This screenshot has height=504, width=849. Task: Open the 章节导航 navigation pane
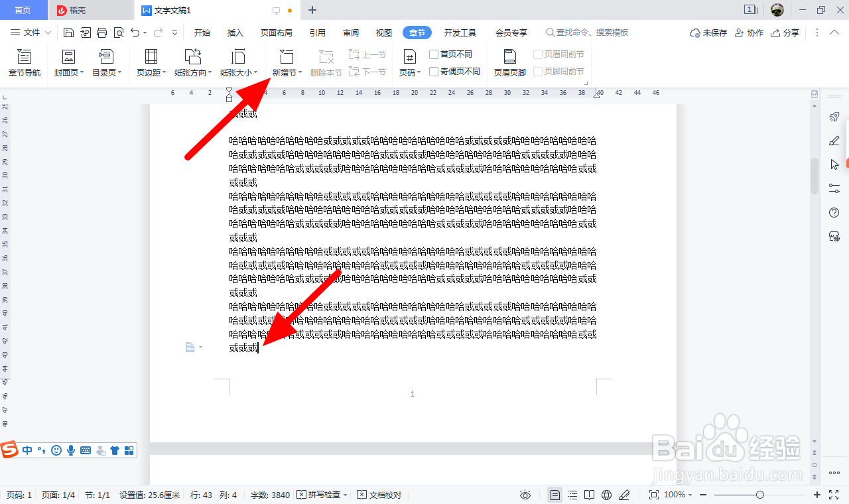click(25, 64)
